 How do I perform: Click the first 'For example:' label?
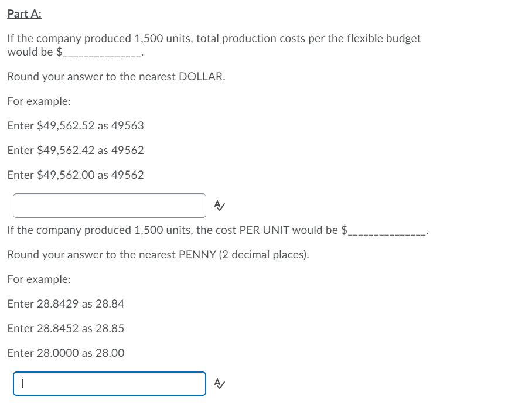point(39,101)
